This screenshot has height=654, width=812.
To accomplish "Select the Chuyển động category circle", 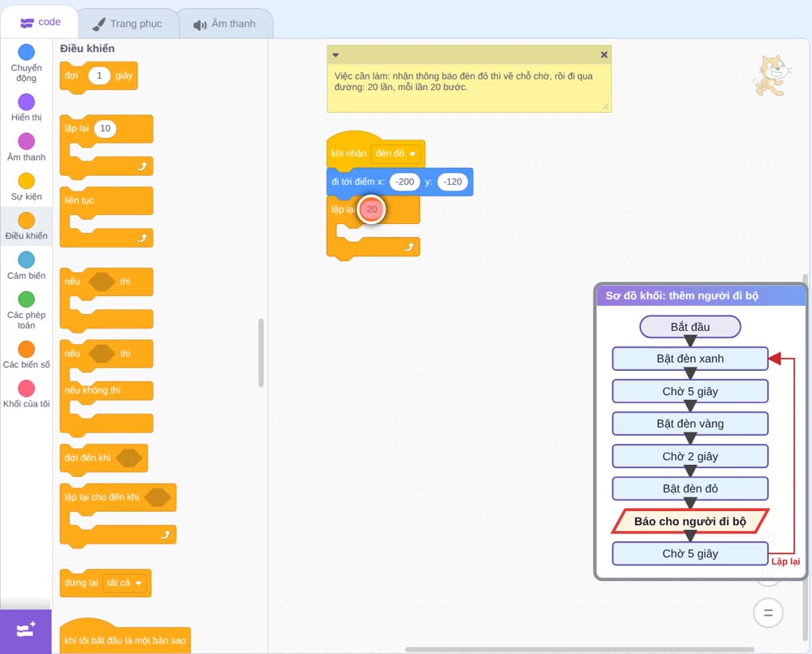I will (26, 52).
